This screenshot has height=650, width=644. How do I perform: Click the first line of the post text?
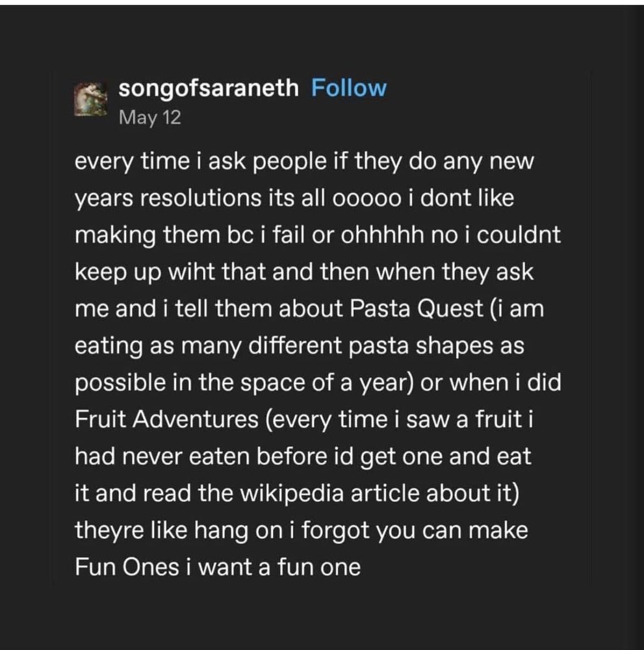pos(305,162)
